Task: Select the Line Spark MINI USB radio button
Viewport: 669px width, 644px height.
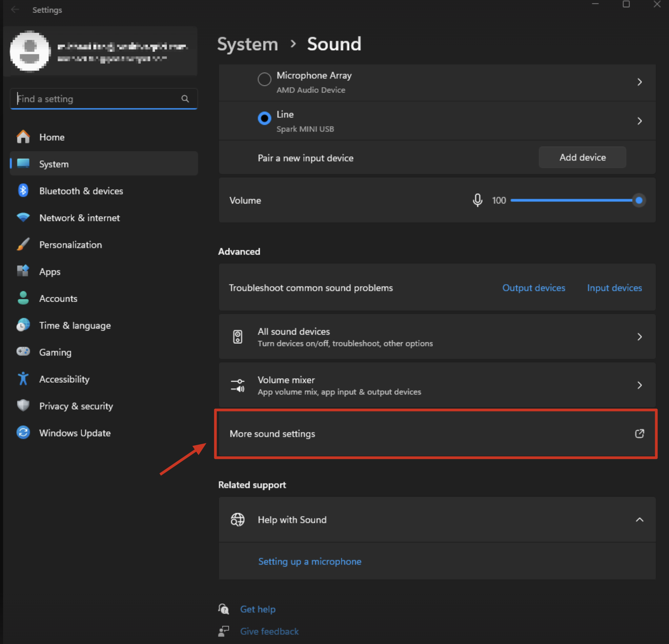Action: (265, 118)
